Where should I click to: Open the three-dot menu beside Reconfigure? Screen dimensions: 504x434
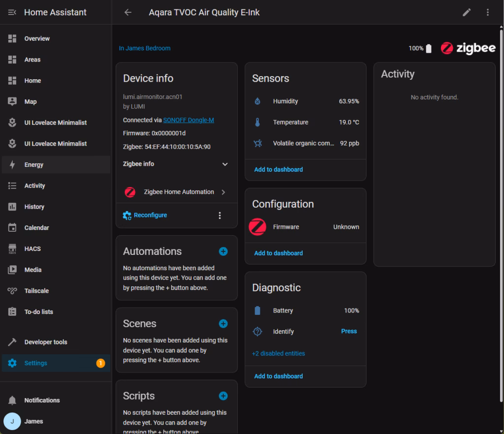(x=220, y=216)
